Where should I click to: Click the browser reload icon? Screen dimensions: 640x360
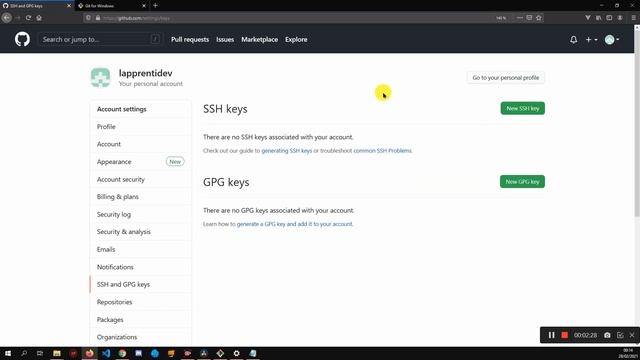coord(28,18)
